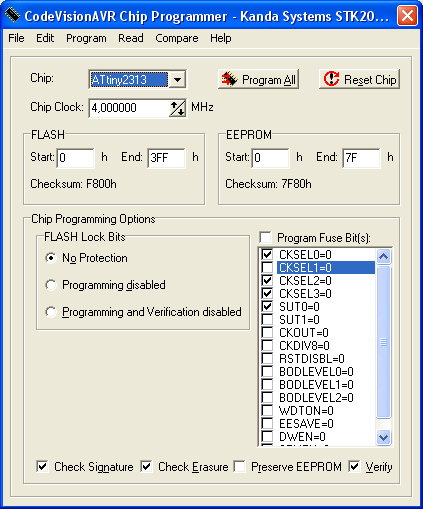Click the FLASH Checksum: F800h text
Viewport: 423px width, 509px height.
pyautogui.click(x=73, y=184)
